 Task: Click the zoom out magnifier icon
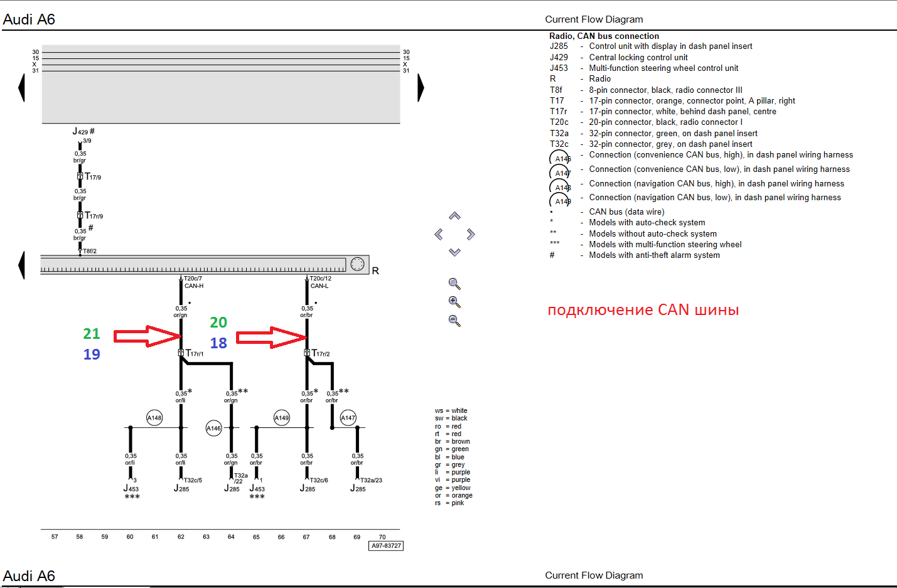pyautogui.click(x=454, y=321)
